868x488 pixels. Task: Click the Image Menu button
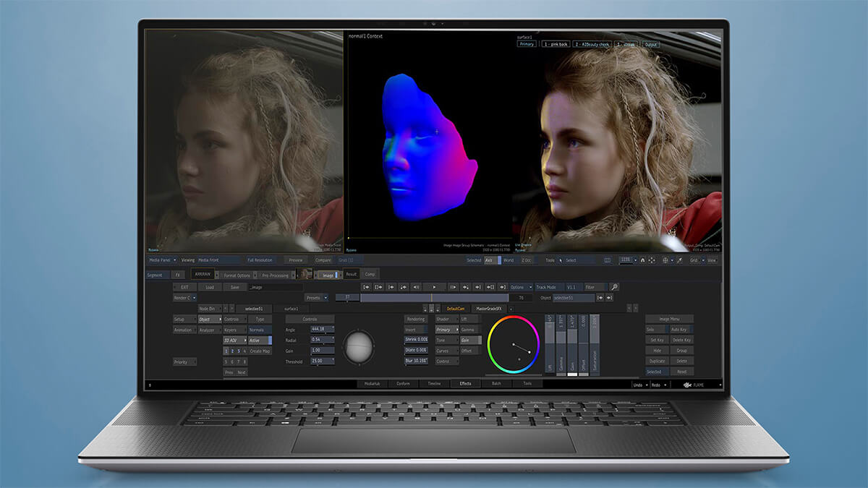pyautogui.click(x=669, y=319)
